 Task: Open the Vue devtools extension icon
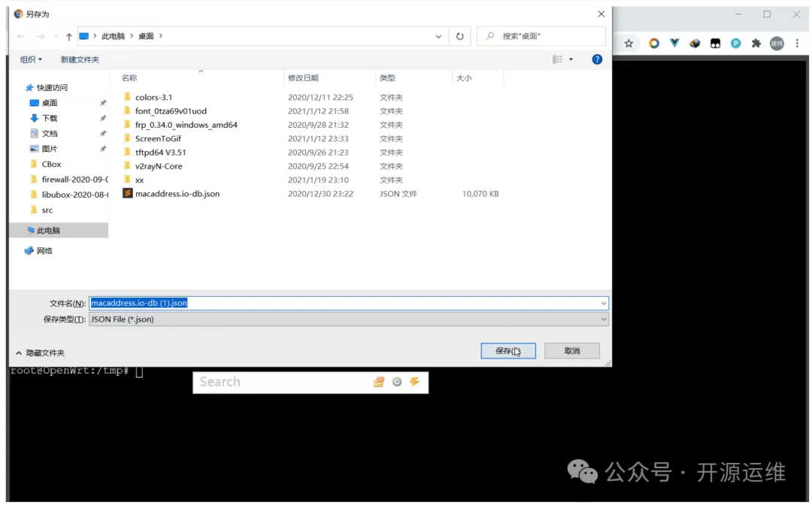[x=674, y=44]
